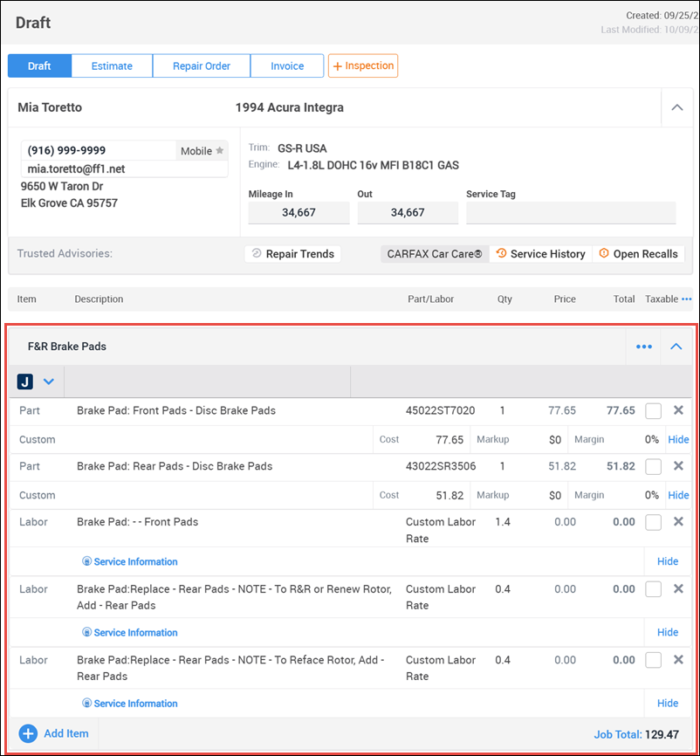Delete the Reface Rotor labor line

tap(678, 660)
